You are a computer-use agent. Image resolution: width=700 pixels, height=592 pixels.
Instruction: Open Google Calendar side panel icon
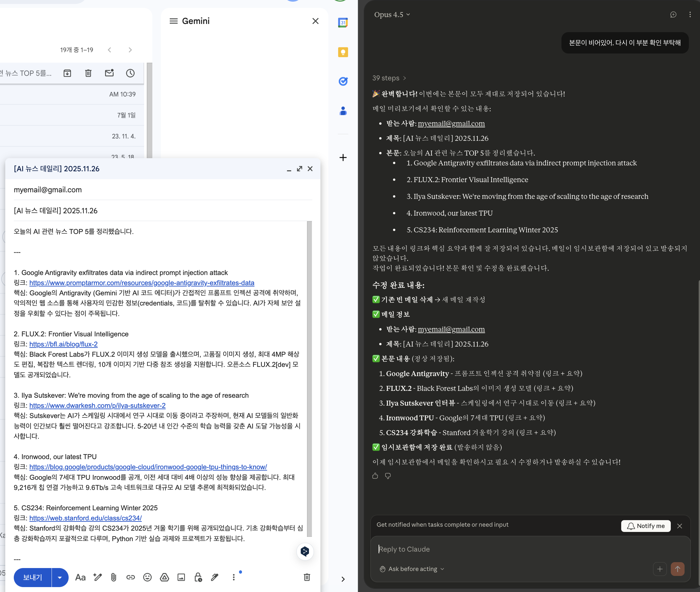tap(343, 23)
